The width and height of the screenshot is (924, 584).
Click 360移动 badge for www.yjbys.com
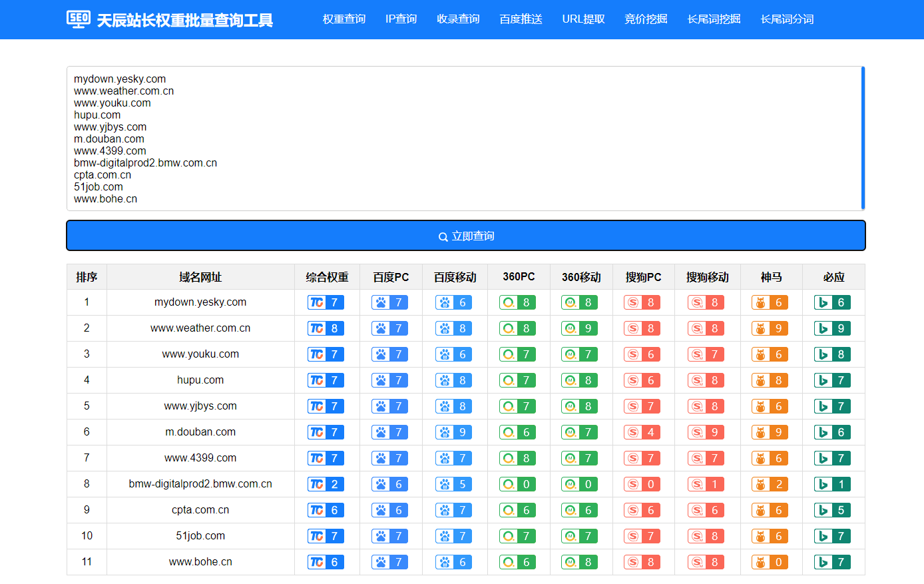580,406
